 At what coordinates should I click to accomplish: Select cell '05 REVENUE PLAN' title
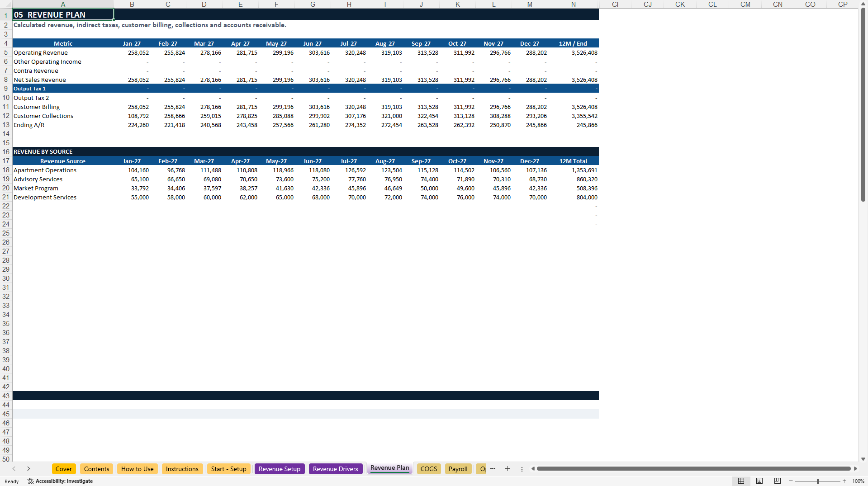coord(63,14)
